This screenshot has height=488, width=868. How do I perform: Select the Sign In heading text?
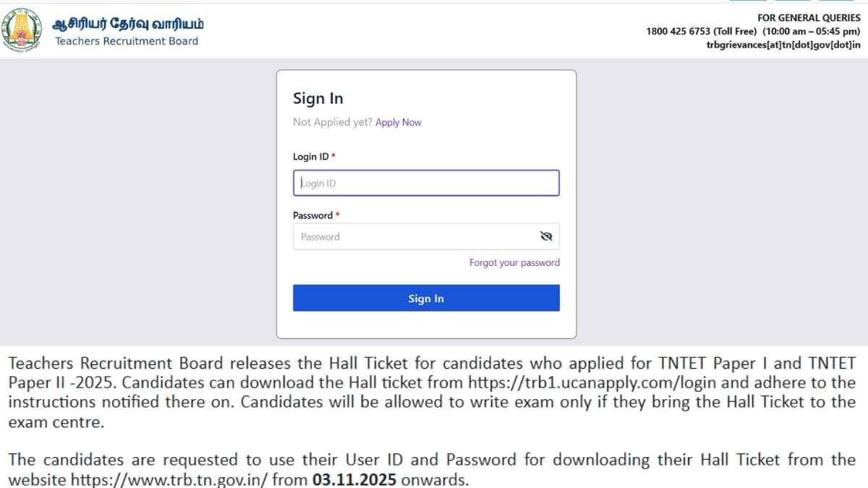point(318,98)
